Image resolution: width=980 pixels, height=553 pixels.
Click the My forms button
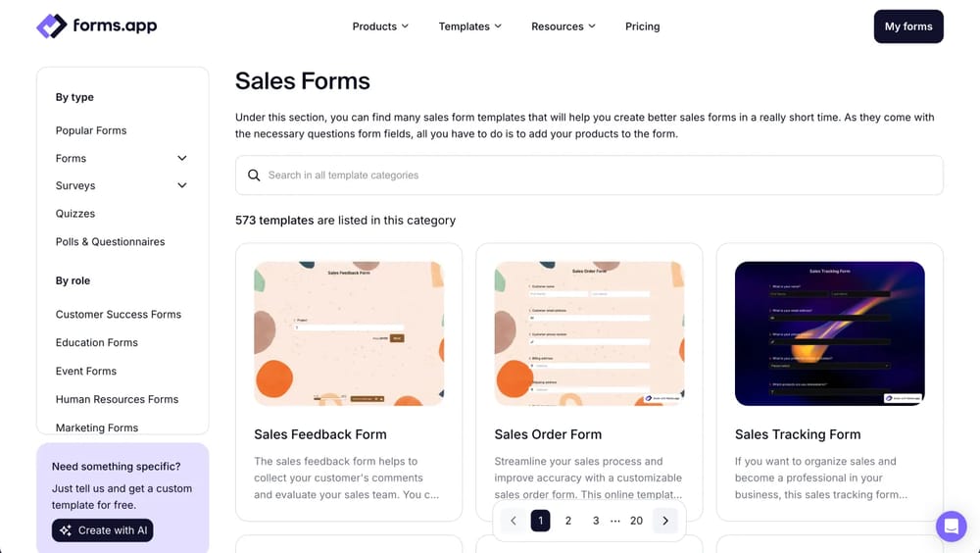[908, 26]
